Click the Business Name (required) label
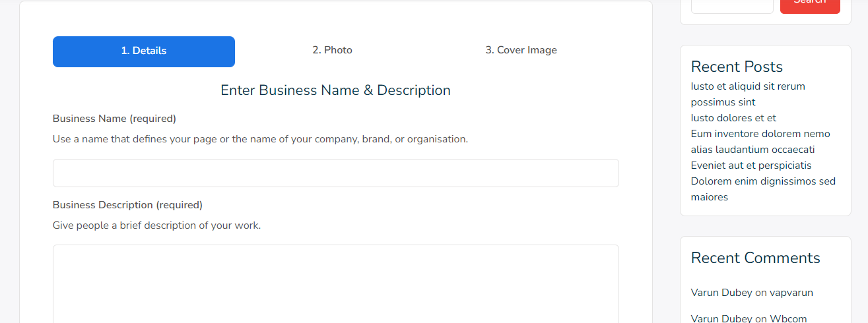This screenshot has height=323, width=868. point(114,119)
